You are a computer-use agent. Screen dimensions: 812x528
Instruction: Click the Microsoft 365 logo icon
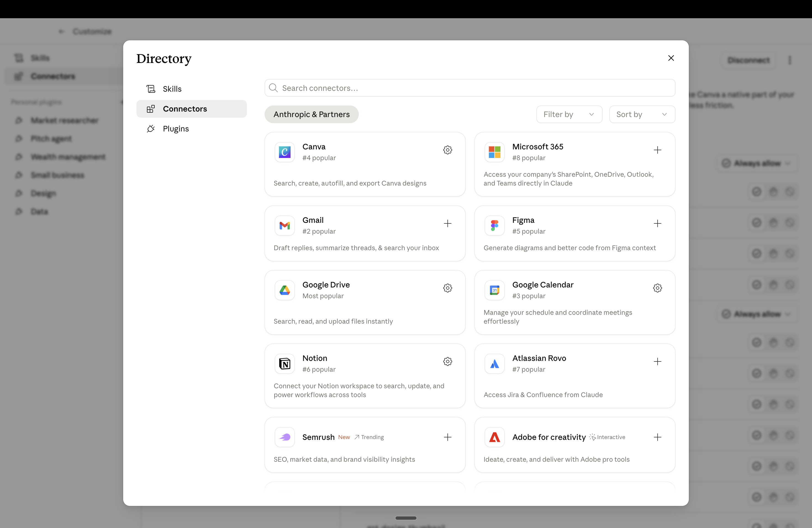[x=494, y=152]
